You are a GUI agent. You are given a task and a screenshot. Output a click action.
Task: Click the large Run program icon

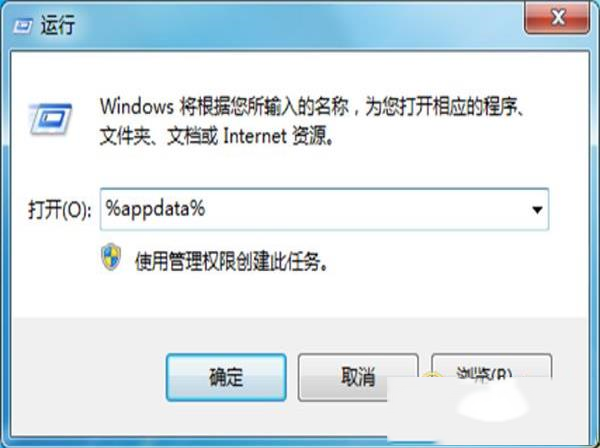(x=51, y=119)
